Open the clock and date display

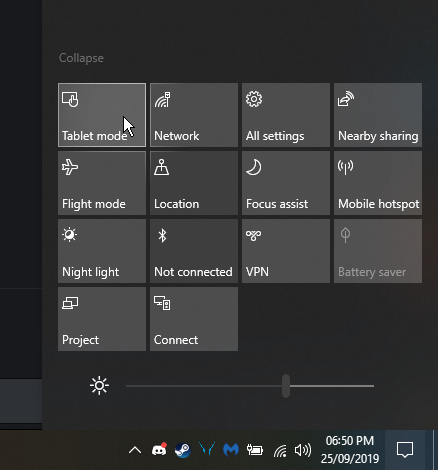350,450
